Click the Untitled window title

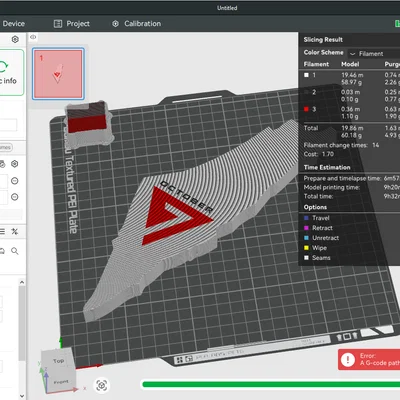[227, 8]
